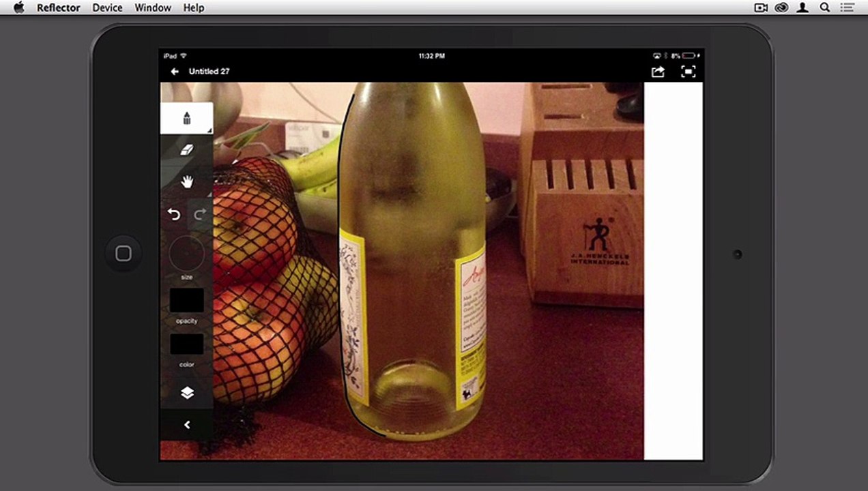Open the layers panel
Viewport: 868px width, 491px height.
tap(186, 393)
